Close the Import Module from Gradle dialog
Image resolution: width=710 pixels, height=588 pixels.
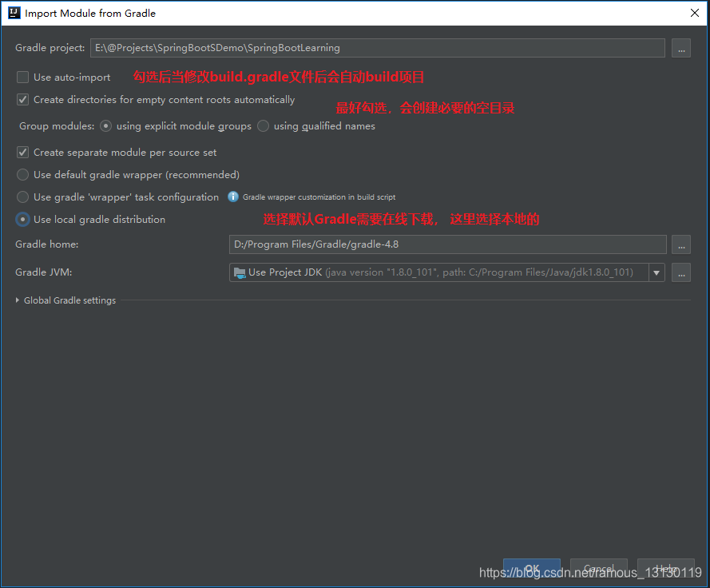point(695,13)
